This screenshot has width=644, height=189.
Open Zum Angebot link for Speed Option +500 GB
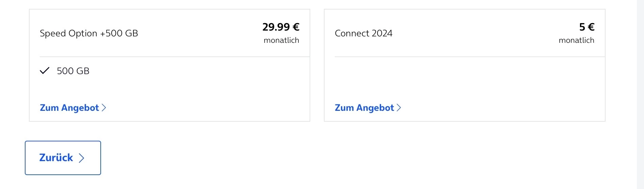click(69, 108)
